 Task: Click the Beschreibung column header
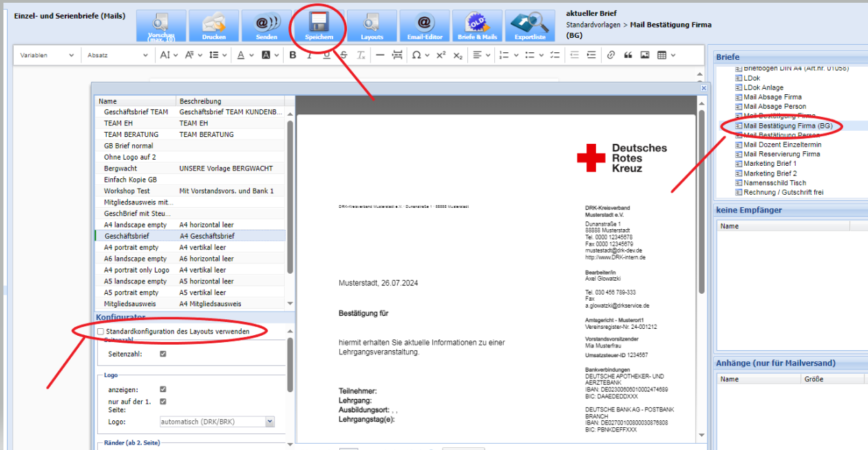coord(200,101)
